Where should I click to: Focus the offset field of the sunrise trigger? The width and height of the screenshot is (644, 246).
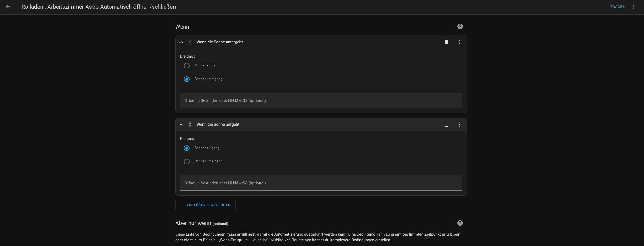[321, 183]
